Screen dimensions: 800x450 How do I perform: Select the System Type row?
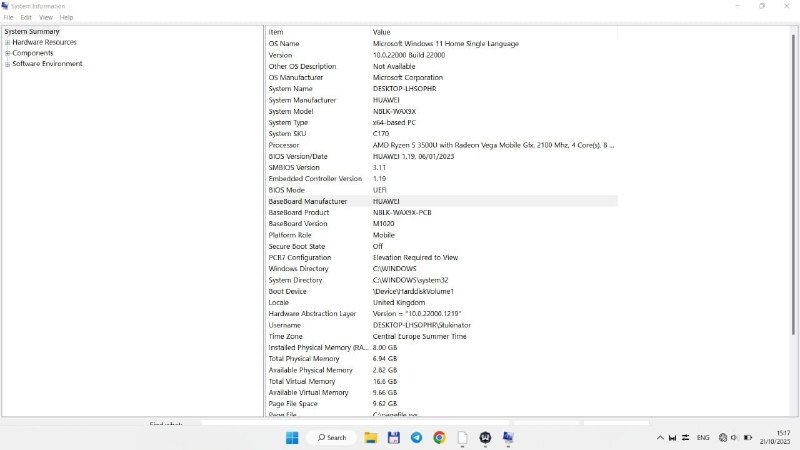click(x=442, y=122)
